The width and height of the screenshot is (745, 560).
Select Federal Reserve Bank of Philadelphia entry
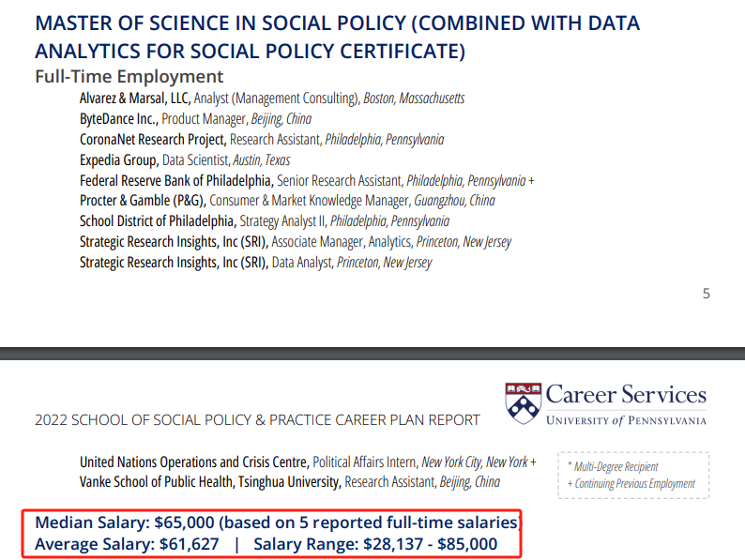307,180
